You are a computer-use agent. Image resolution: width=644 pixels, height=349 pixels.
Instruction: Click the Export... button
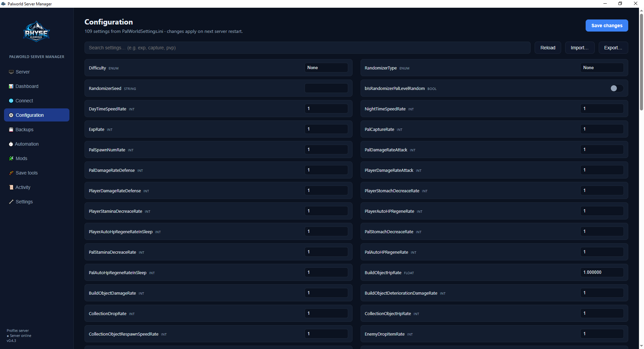click(613, 48)
